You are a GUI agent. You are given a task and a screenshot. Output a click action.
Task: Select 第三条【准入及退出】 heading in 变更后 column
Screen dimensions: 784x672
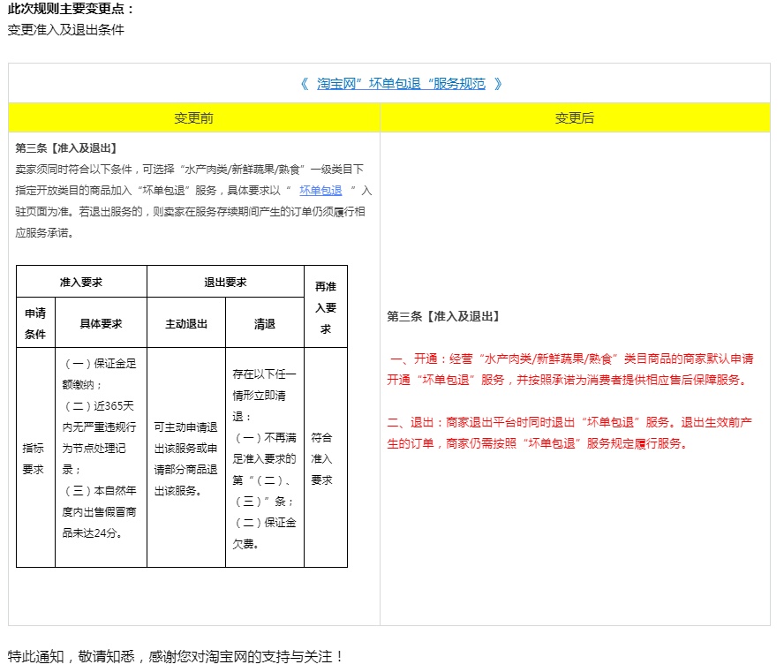pyautogui.click(x=443, y=316)
